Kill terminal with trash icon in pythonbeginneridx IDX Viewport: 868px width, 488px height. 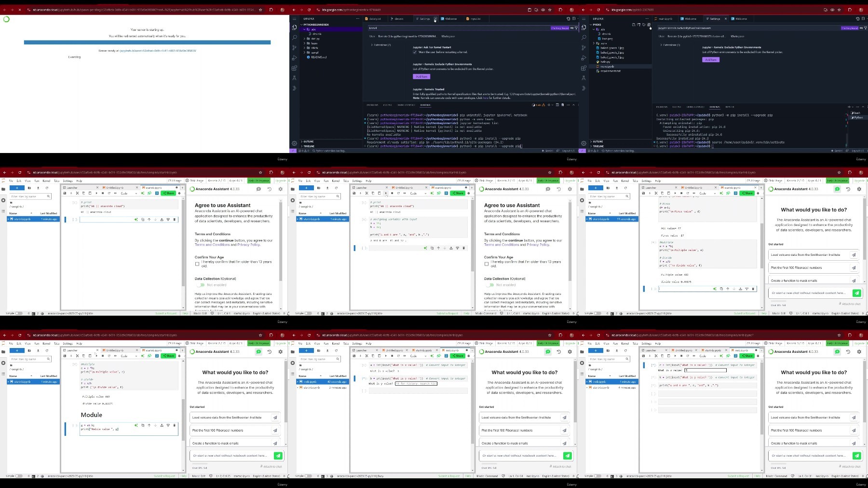[562, 105]
